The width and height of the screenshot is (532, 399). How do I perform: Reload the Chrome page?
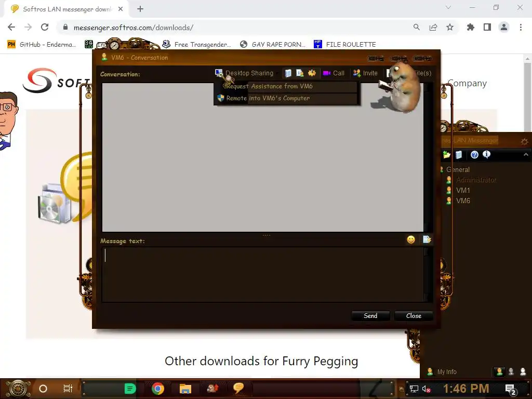(x=45, y=28)
